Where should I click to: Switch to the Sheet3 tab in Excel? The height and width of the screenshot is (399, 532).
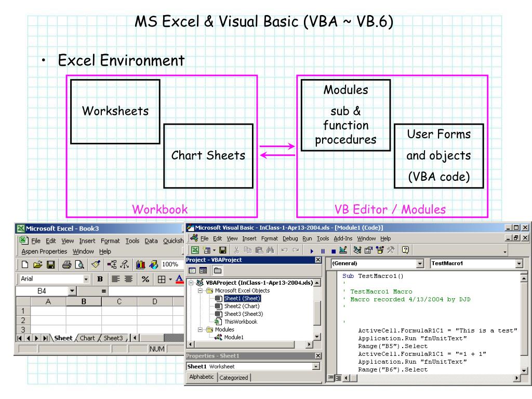tap(113, 338)
